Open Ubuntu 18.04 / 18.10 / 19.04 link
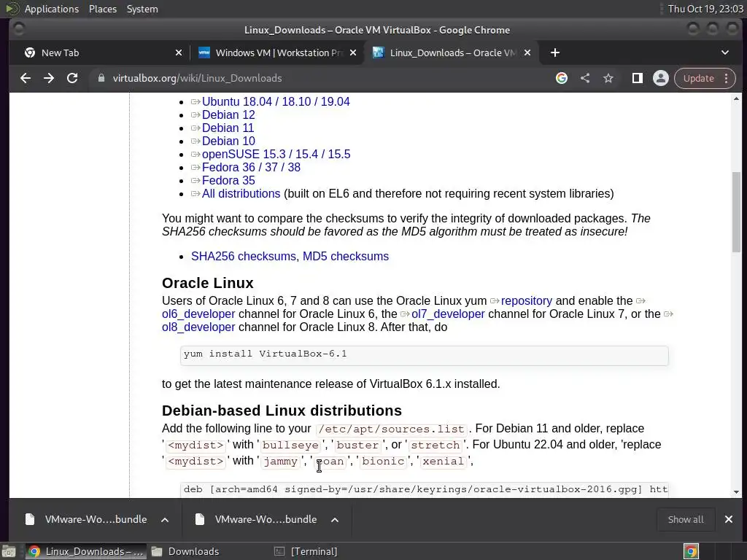The height and width of the screenshot is (560, 747). point(276,102)
